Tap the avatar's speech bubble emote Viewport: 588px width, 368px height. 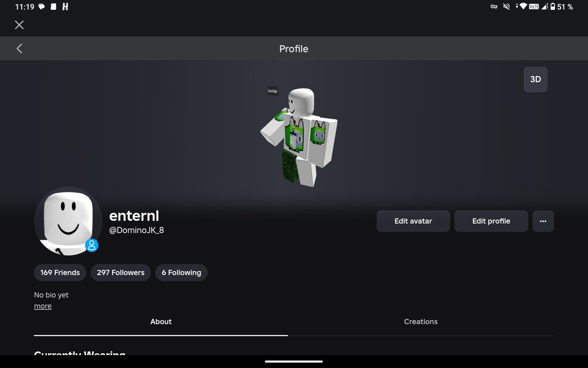[272, 91]
